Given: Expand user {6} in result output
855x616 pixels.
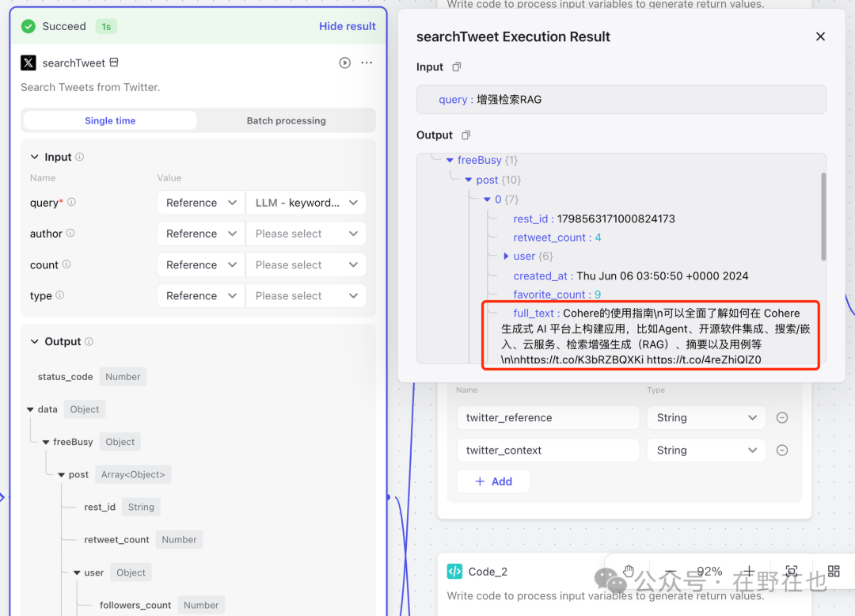Looking at the screenshot, I should point(505,257).
